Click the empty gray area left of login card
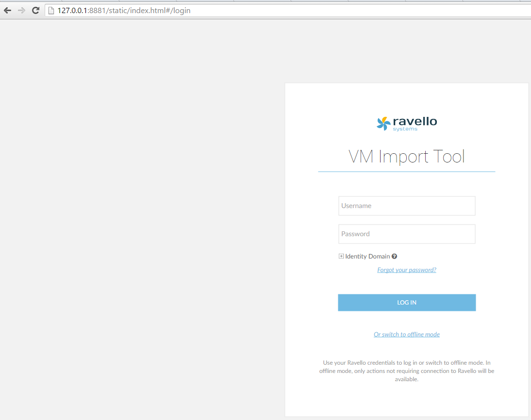Viewport: 531px width, 420px height. coord(141,218)
